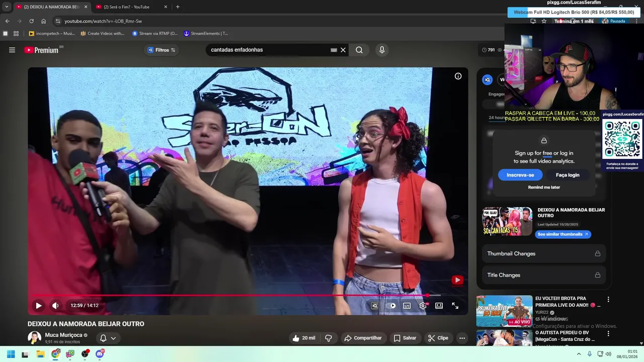
Task: Open Muca Muriçoca channel name link
Action: pyautogui.click(x=63, y=335)
